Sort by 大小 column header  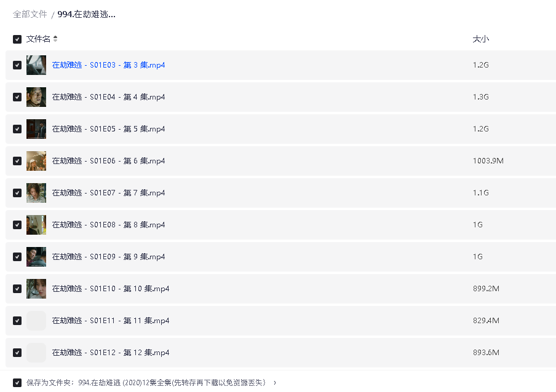click(x=480, y=39)
